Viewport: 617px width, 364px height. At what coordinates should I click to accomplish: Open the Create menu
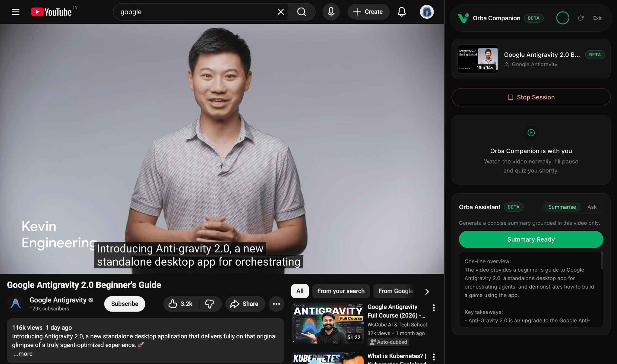click(368, 12)
